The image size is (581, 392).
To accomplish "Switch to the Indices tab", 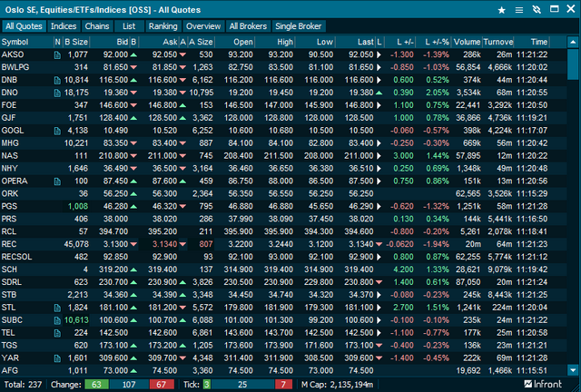I will point(64,26).
